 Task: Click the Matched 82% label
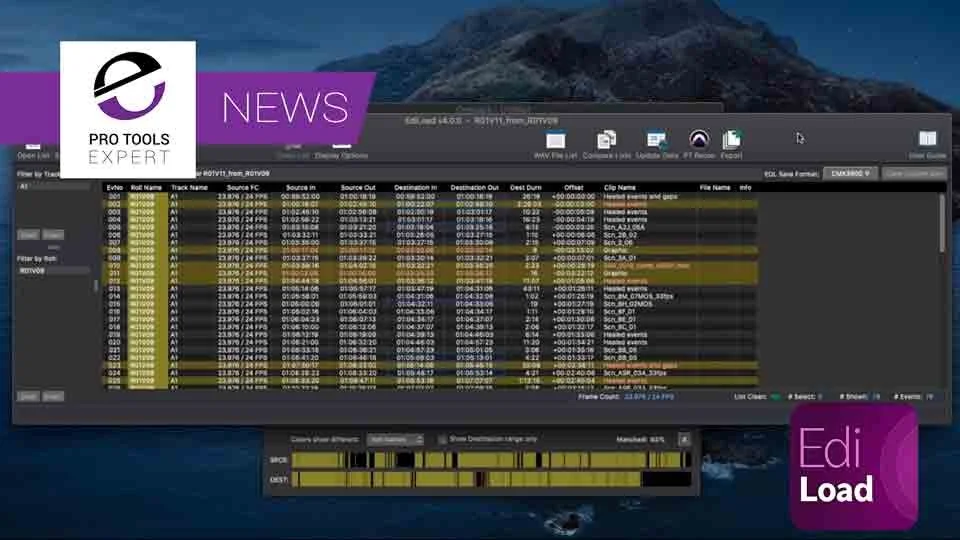click(640, 440)
